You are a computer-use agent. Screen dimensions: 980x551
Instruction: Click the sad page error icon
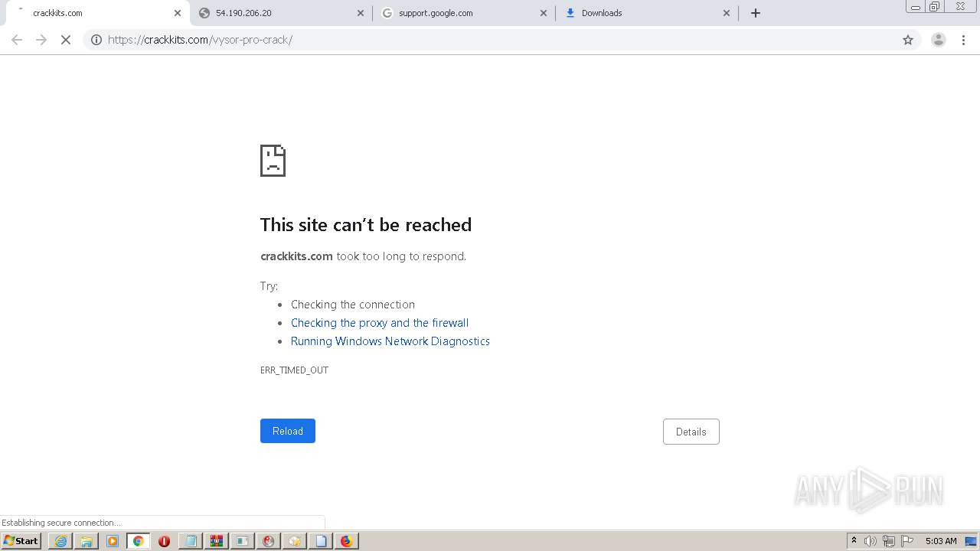point(273,161)
